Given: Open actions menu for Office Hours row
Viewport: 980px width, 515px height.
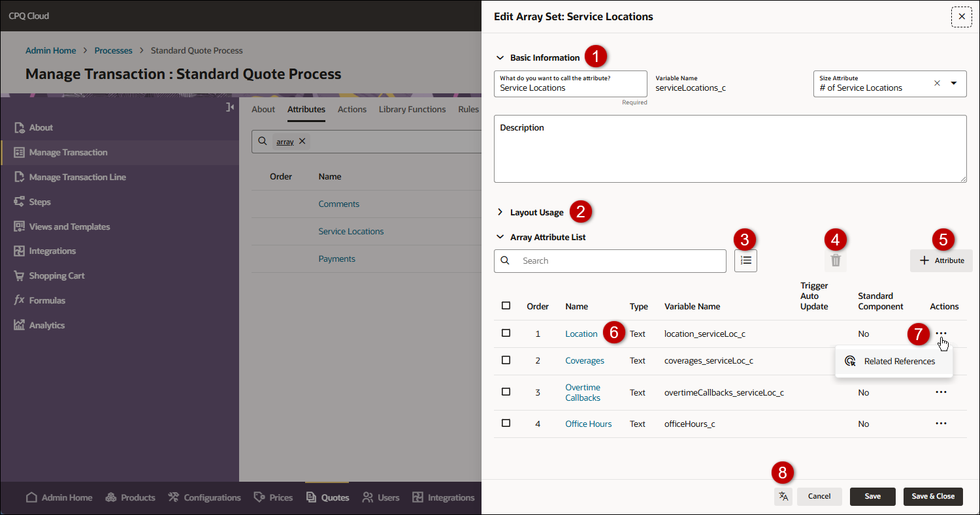Looking at the screenshot, I should [x=941, y=424].
